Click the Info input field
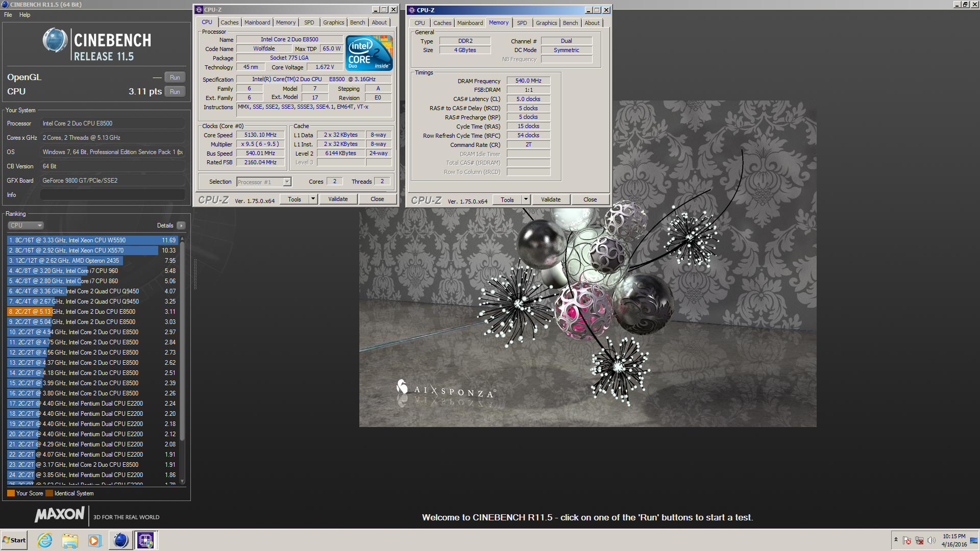 (113, 195)
